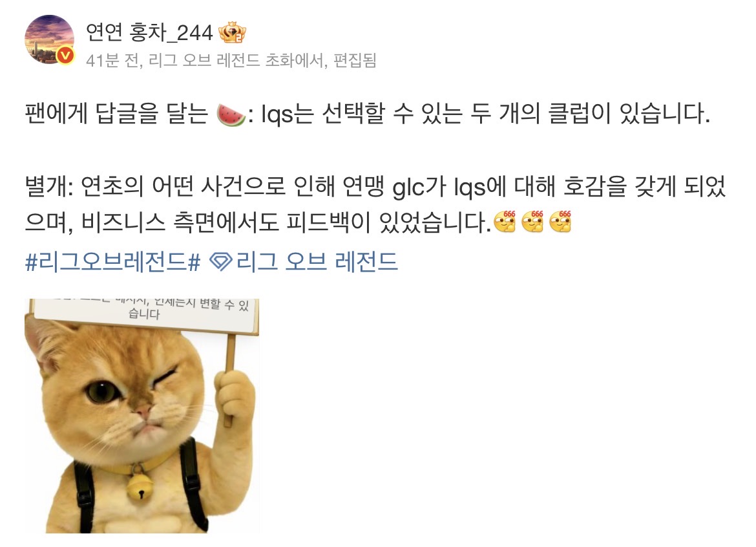Click the 편집됨 edited label
The image size is (756, 547).
tap(355, 60)
